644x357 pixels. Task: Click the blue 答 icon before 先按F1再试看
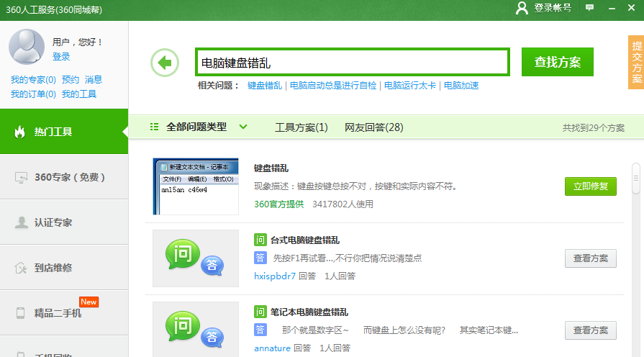click(260, 258)
